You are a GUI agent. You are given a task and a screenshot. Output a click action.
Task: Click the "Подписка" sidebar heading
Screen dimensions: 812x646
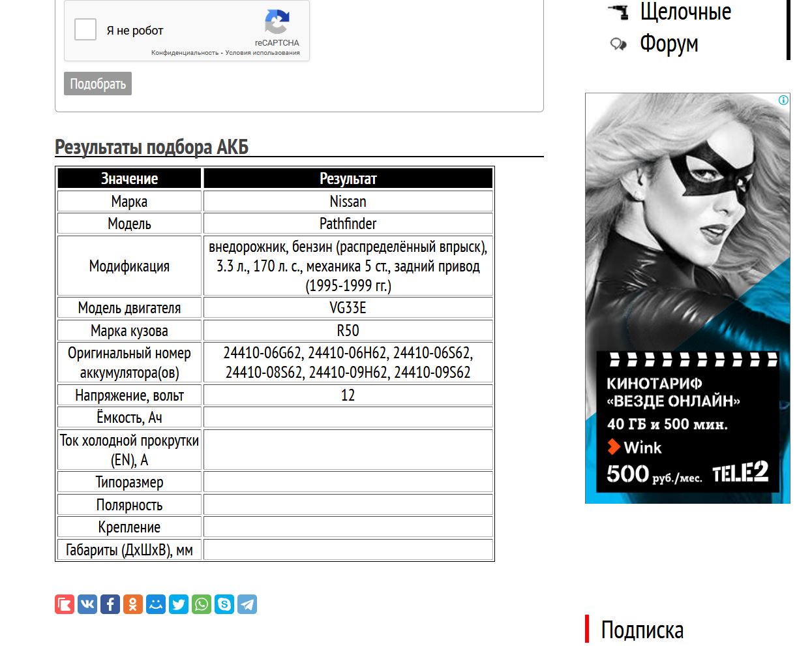(x=642, y=630)
